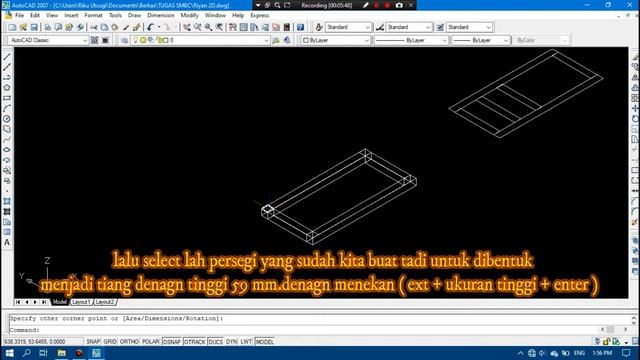640x360 pixels.
Task: Click the Help question mark icon
Action: (x=300, y=27)
